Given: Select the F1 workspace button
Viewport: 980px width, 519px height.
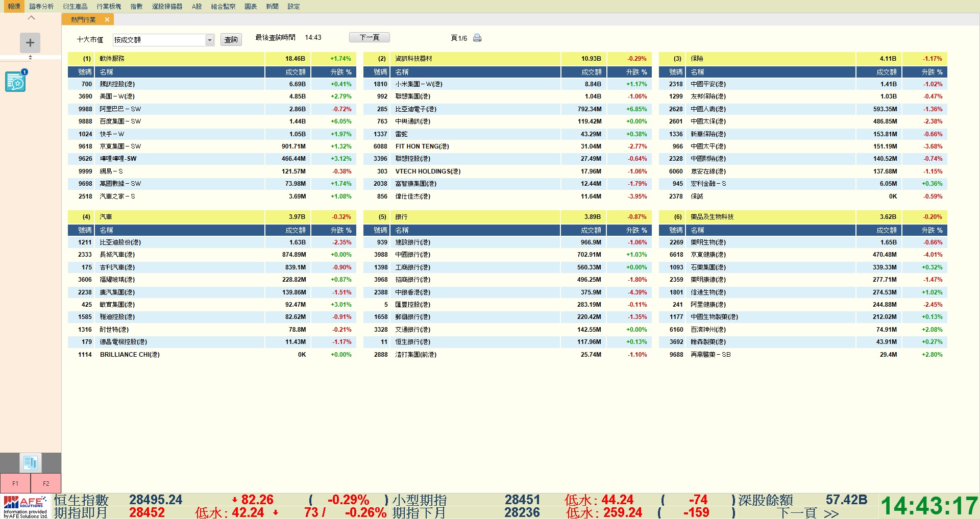Looking at the screenshot, I should coord(15,483).
